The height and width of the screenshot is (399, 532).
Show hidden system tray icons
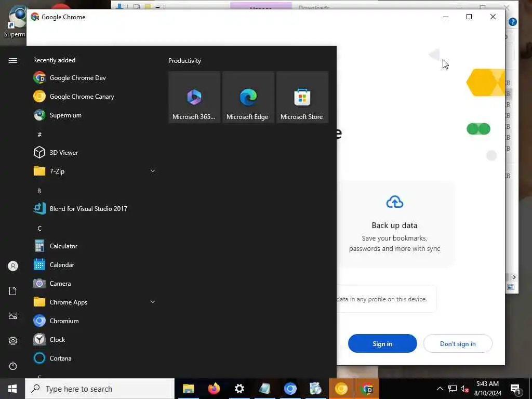click(440, 389)
